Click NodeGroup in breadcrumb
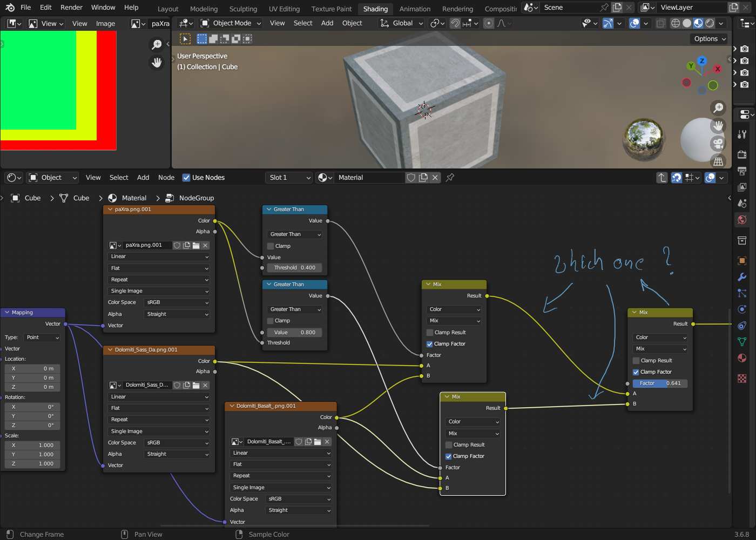The height and width of the screenshot is (540, 756). (190, 198)
